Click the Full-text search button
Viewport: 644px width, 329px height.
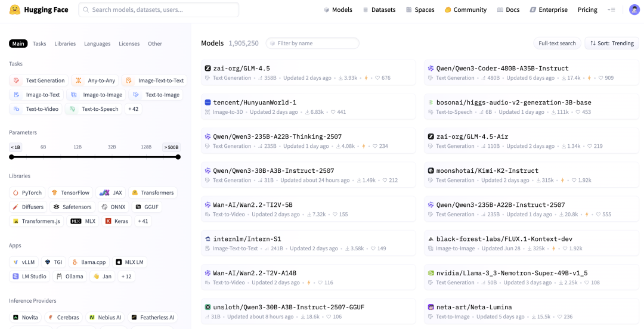(x=558, y=43)
